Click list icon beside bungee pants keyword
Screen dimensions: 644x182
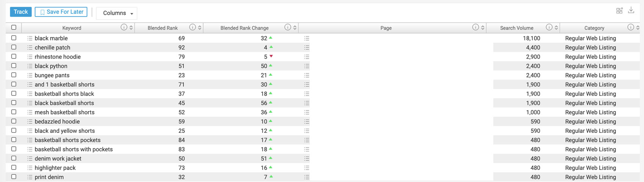tap(30, 75)
